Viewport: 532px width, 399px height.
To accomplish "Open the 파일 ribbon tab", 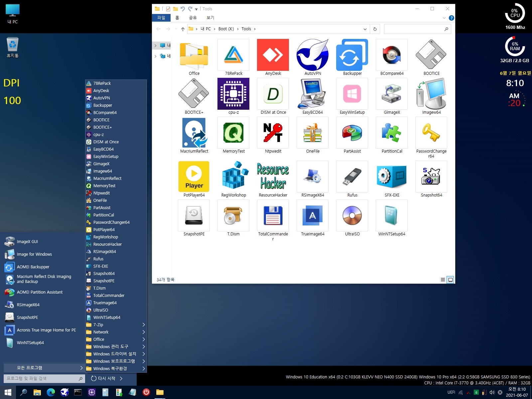I will click(161, 18).
